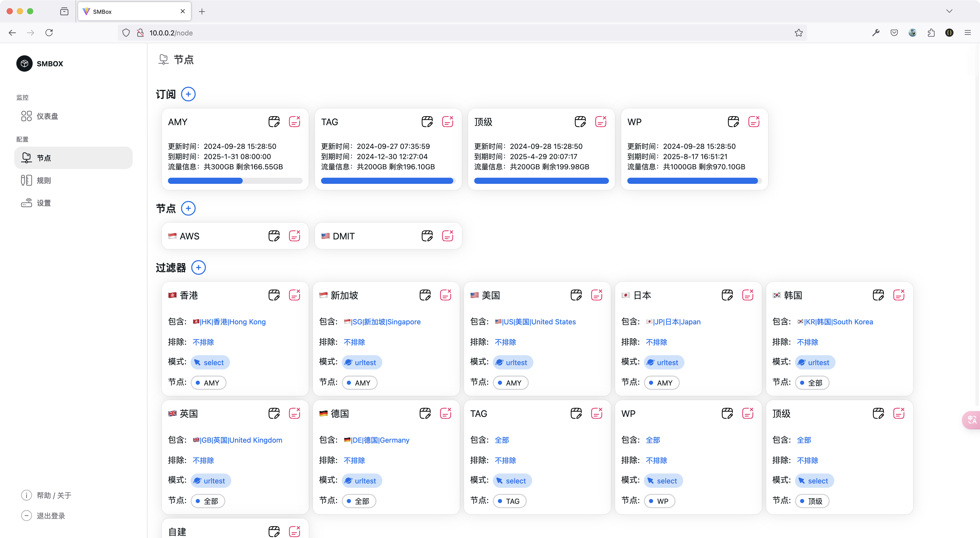Click the |GB|英国|United Kingdom include link
This screenshot has width=980, height=538.
tap(237, 440)
